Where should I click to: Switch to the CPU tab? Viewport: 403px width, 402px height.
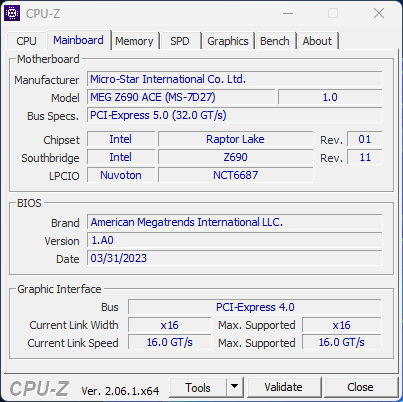tap(26, 41)
